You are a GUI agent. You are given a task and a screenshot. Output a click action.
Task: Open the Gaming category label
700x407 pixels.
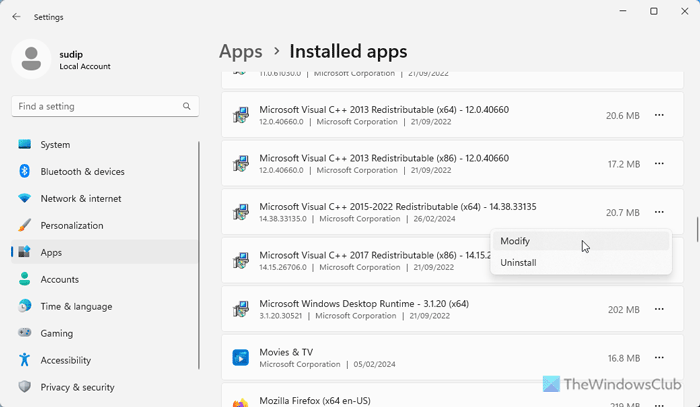[57, 333]
